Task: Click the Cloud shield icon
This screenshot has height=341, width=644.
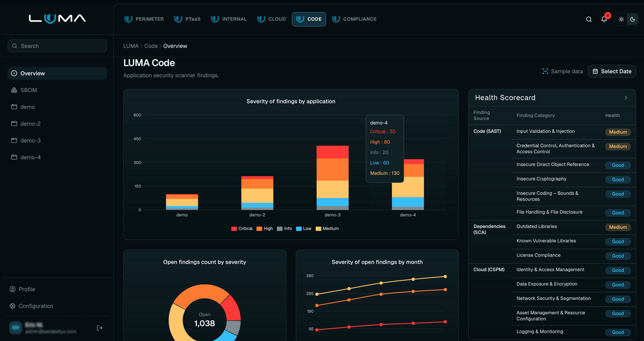Action: pyautogui.click(x=261, y=19)
